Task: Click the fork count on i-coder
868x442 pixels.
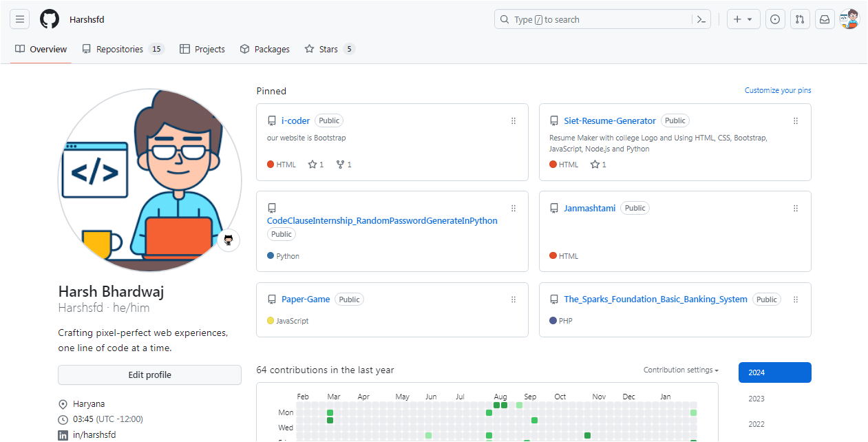Action: [343, 165]
